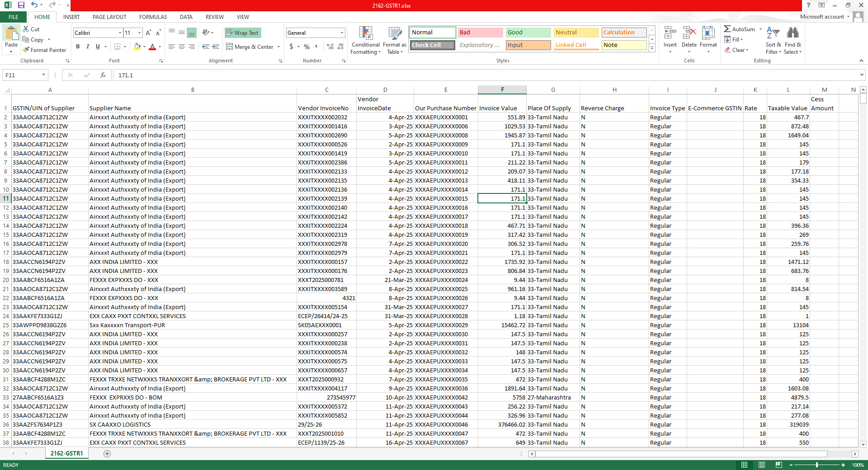Open the Name Box dropdown for F11
The image size is (868, 470).
[43, 75]
